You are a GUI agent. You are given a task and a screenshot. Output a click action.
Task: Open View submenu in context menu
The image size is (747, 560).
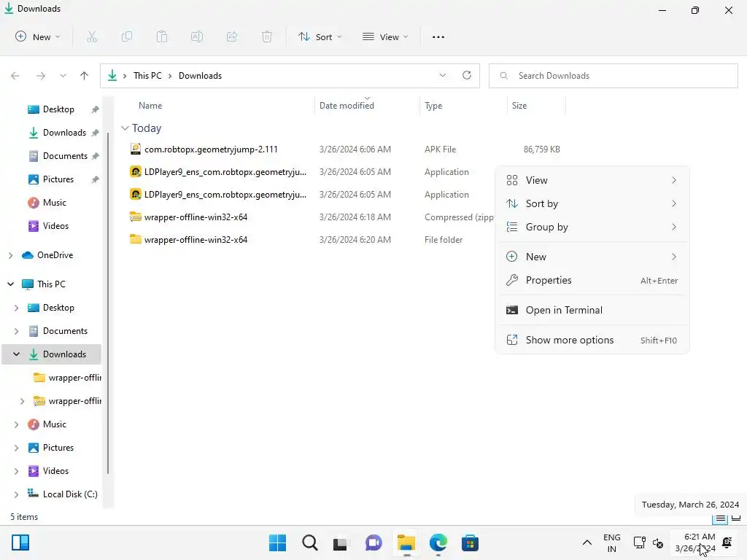pos(592,180)
